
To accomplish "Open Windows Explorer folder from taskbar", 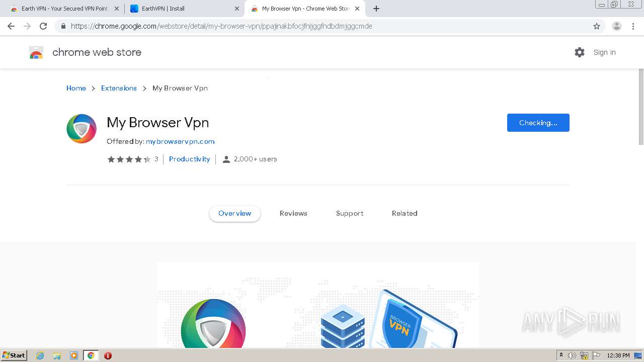I will coord(57,355).
